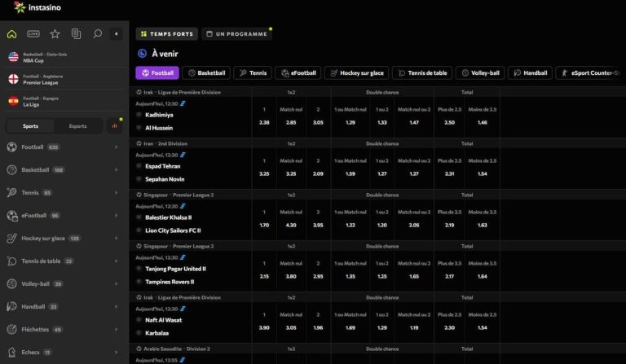The image size is (626, 364).
Task: Switch to the Esports sidebar tab
Action: [77, 126]
